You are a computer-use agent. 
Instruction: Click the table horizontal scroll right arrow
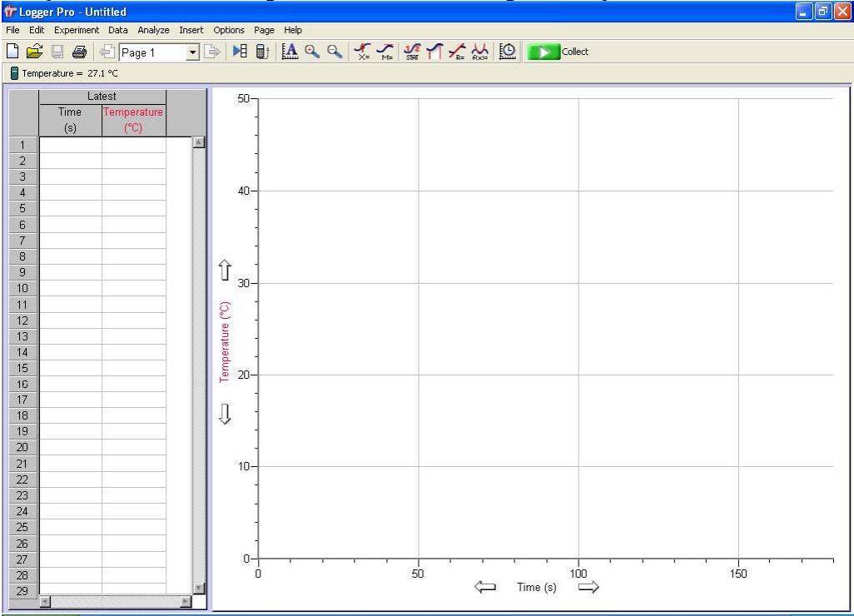[186, 601]
